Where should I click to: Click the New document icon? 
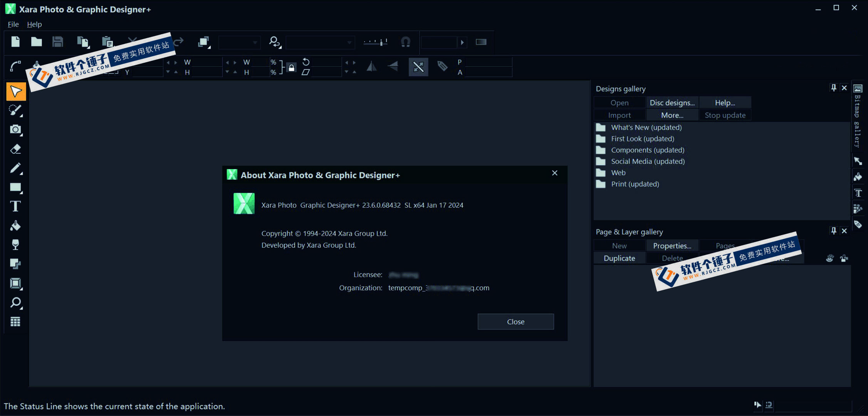15,42
